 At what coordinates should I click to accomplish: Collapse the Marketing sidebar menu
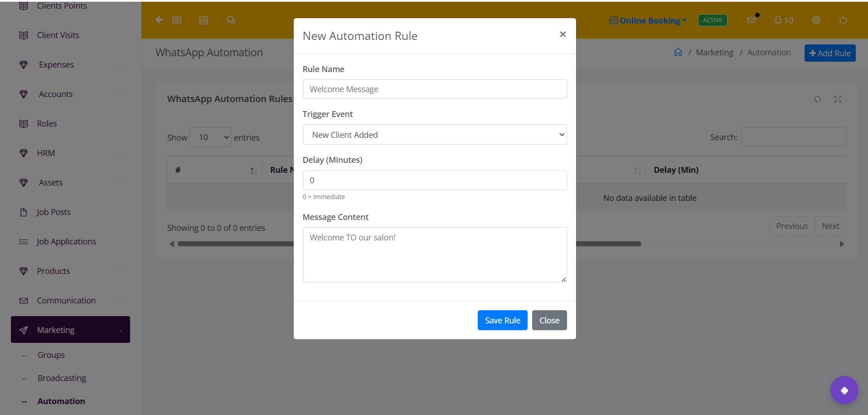pyautogui.click(x=70, y=330)
